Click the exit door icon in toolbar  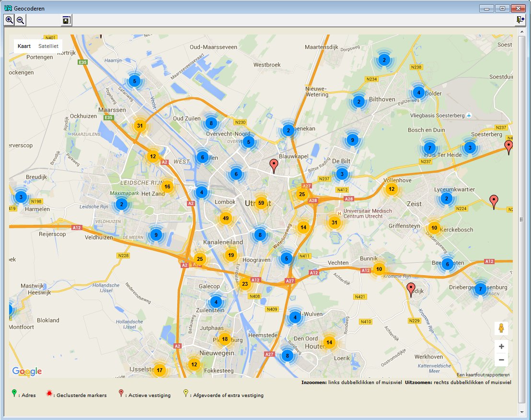520,20
